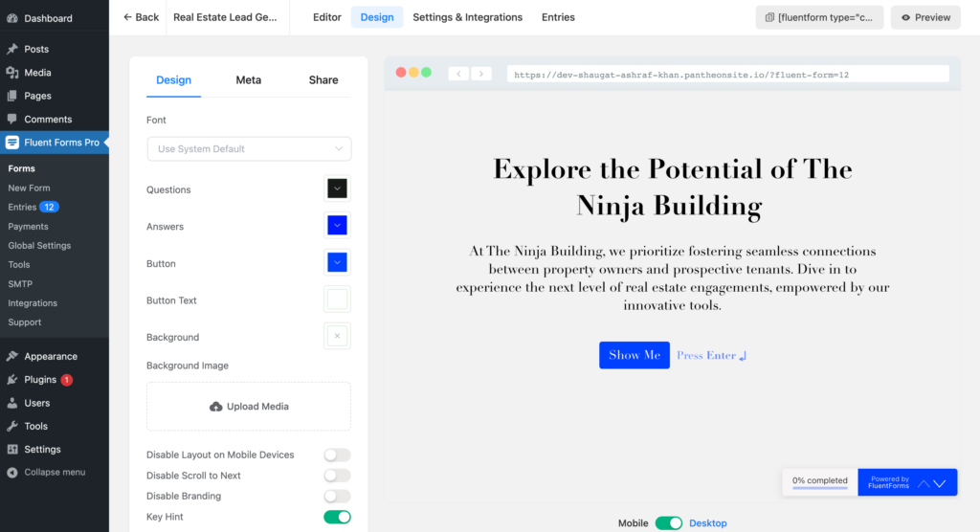
Task: Click the Press Enter link
Action: (711, 355)
